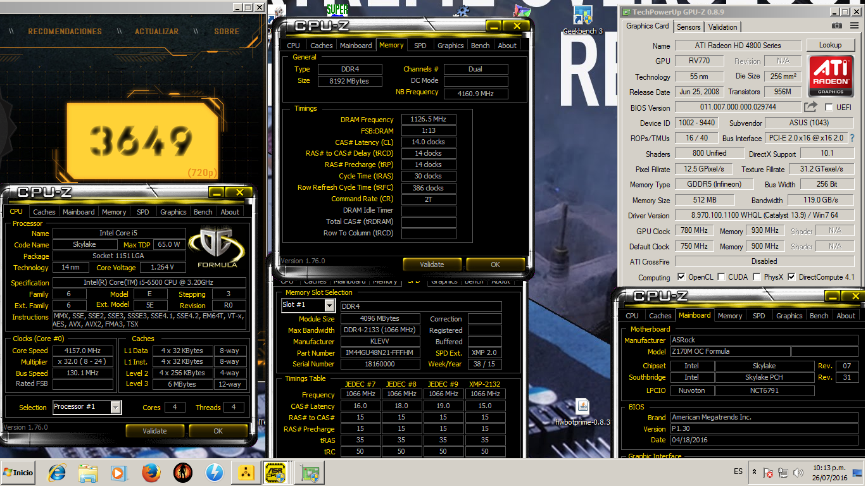Toggle the UEFI checkbox in GPU-Z
Screen dimensions: 868x486
tap(829, 108)
